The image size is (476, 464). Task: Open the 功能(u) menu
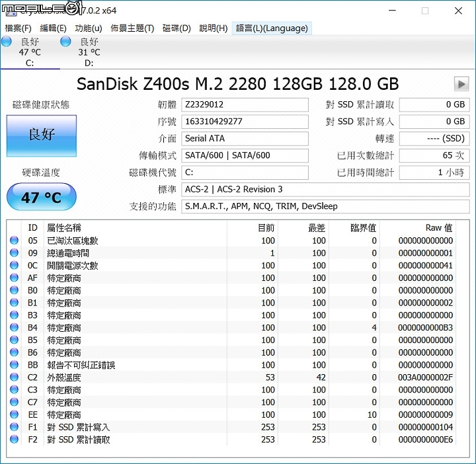pos(89,28)
